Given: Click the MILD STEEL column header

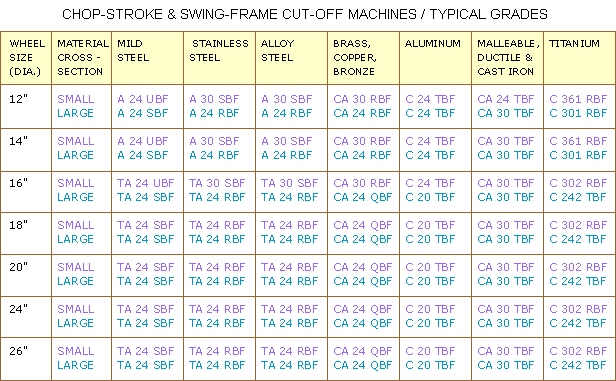Looking at the screenshot, I should pyautogui.click(x=147, y=58).
